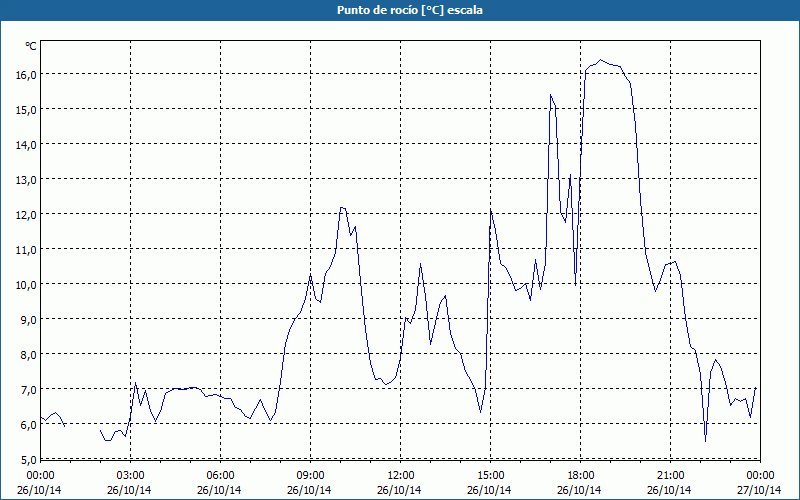Screen dimensions: 800x500
Task: Click the curve's lowest dip after 21:00
Action: (705, 441)
